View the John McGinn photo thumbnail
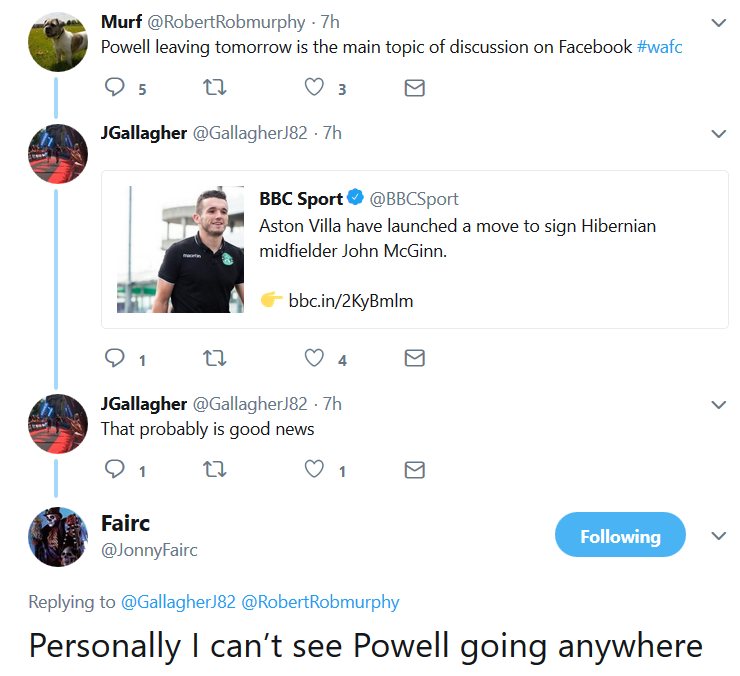 pos(180,250)
